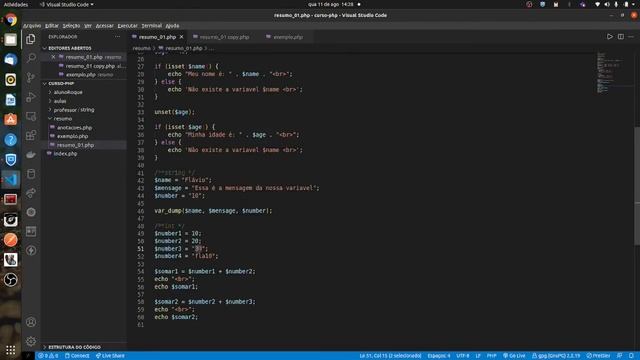The width and height of the screenshot is (640, 360).
Task: Open notifications bell in status bar
Action: 631,356
